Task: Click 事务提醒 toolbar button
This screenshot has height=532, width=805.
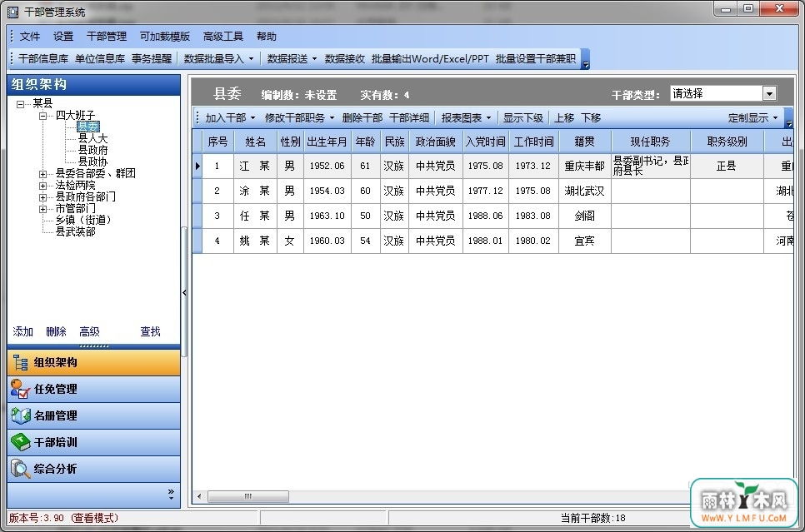Action: [x=152, y=59]
